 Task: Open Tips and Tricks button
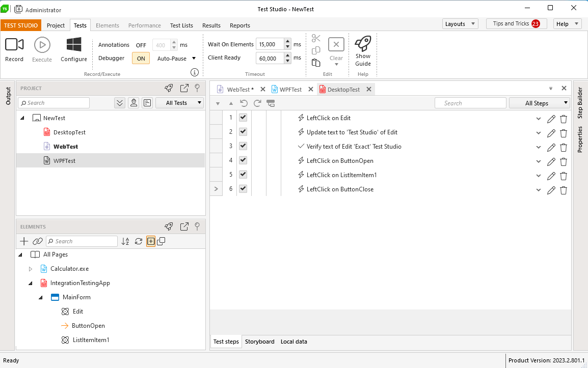point(516,23)
